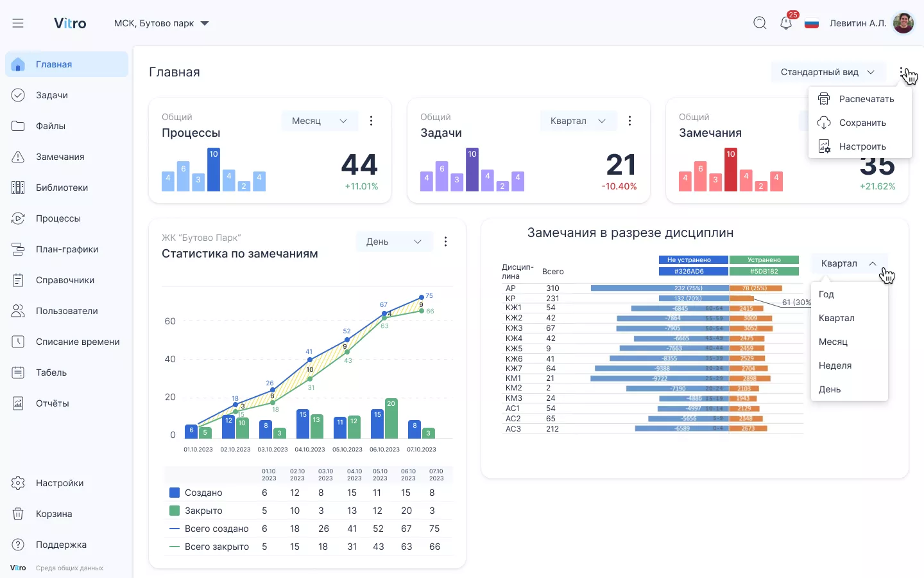The width and height of the screenshot is (924, 578).
Task: Click the user avatar photo
Action: (903, 23)
